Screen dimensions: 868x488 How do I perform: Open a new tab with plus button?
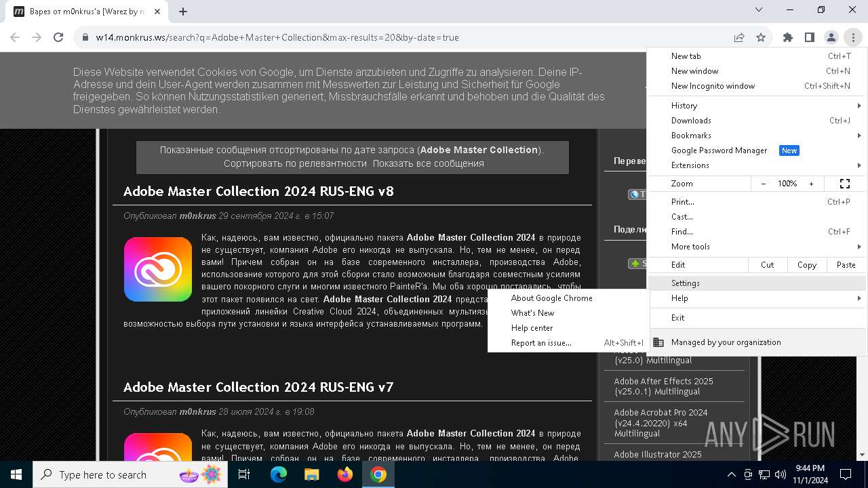[x=183, y=12]
